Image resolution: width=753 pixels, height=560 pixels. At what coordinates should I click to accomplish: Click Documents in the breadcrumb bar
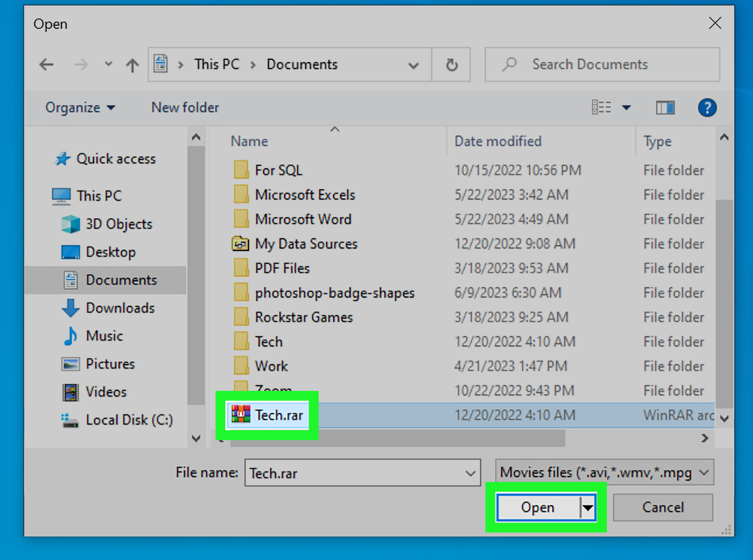tap(302, 64)
